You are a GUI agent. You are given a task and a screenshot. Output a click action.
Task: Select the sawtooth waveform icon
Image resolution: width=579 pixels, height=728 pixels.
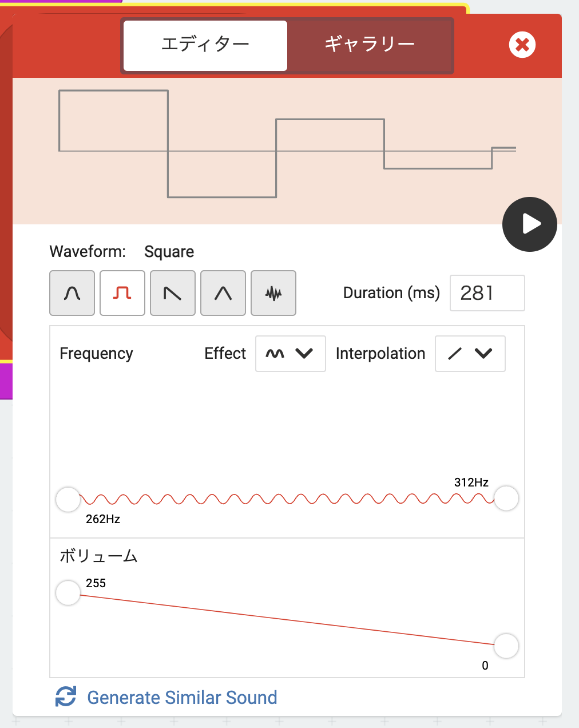pyautogui.click(x=173, y=293)
